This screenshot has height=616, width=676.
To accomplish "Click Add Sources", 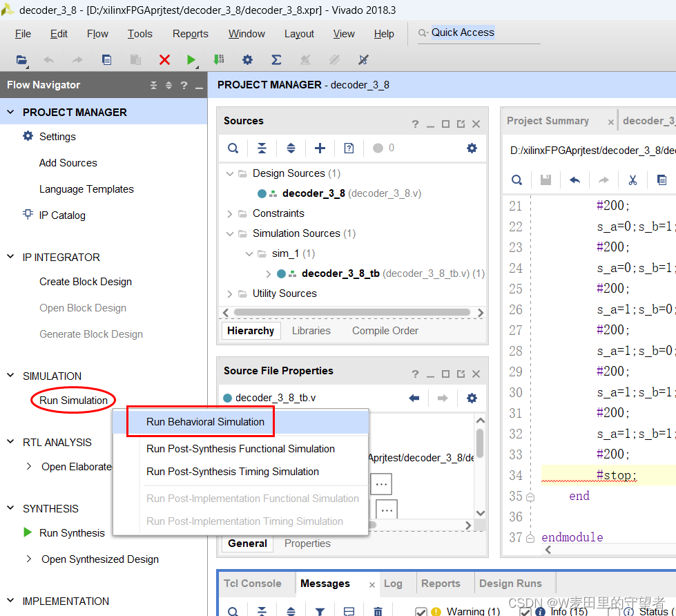I will (68, 163).
